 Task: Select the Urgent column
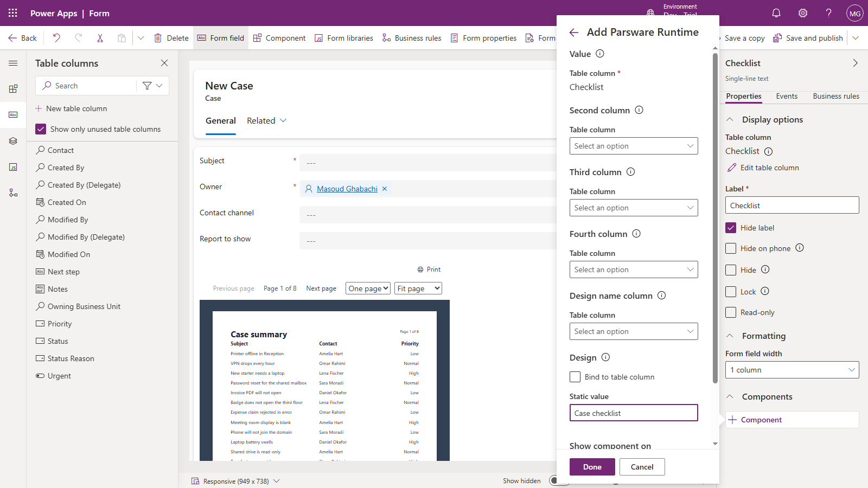tap(59, 376)
